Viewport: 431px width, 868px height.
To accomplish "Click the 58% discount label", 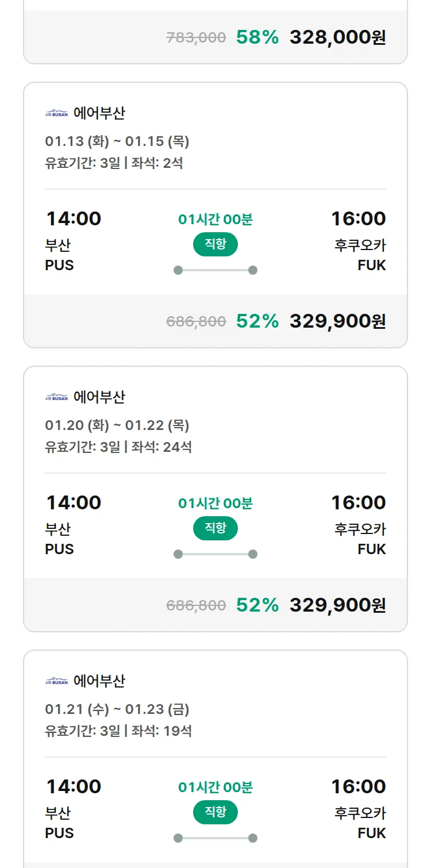I will tap(257, 37).
